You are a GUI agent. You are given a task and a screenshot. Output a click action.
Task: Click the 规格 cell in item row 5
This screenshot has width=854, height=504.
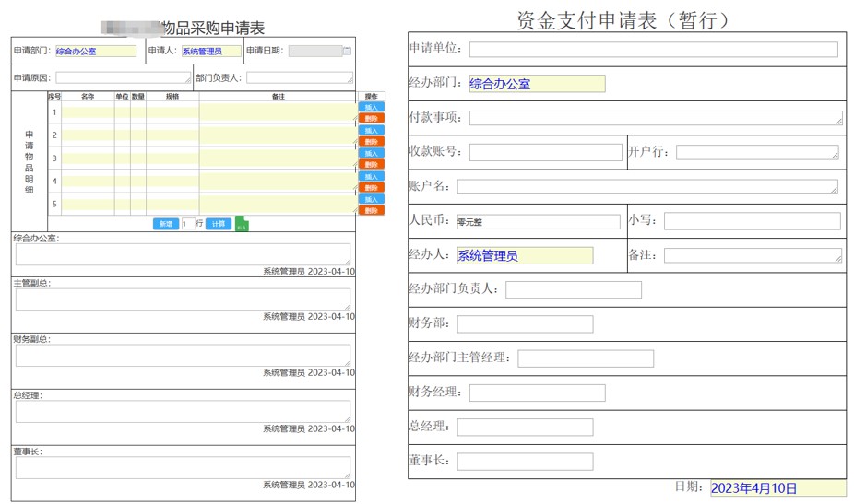172,204
